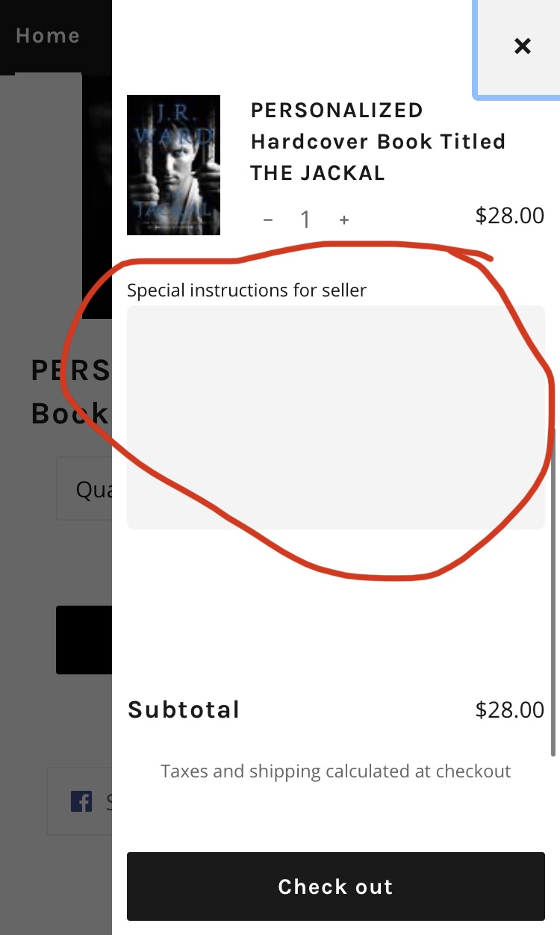Screen dimensions: 560x935
Task: Click the 'Special instructions for seller' label
Action: 246,290
